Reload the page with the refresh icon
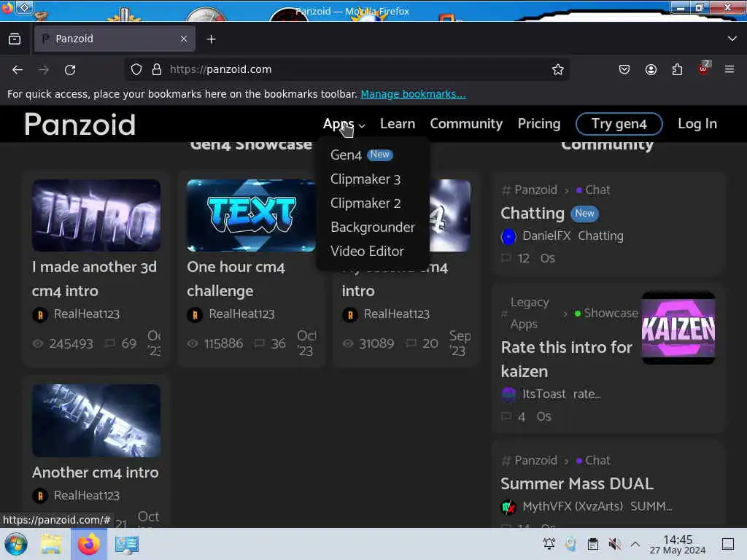747x560 pixels. pyautogui.click(x=70, y=69)
